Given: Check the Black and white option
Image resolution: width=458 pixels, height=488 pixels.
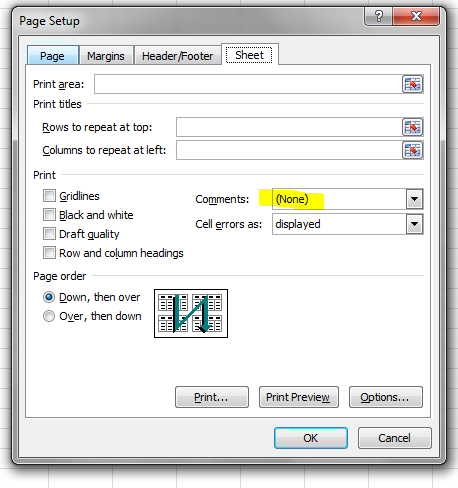Looking at the screenshot, I should click(x=49, y=215).
